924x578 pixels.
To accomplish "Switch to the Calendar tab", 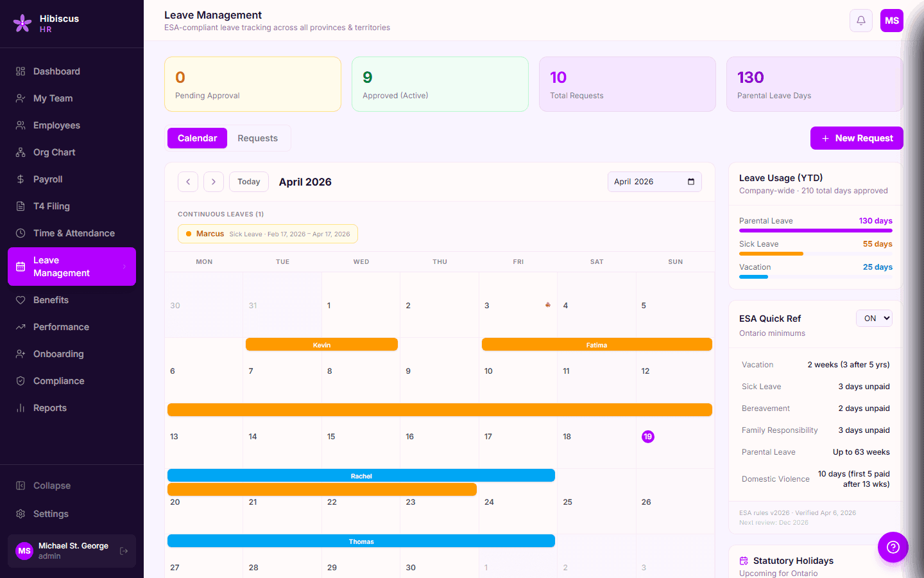I will (197, 138).
